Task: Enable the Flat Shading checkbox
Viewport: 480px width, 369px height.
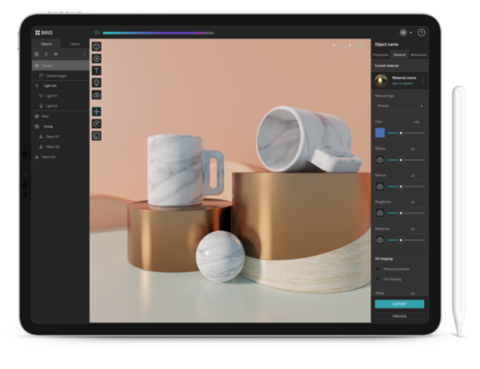Action: (x=378, y=279)
